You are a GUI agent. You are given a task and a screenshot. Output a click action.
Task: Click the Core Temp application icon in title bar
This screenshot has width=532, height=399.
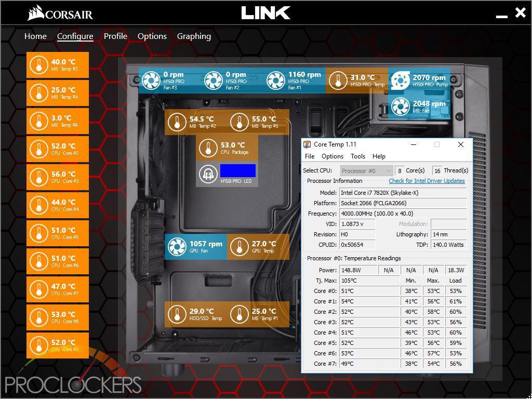click(x=307, y=144)
